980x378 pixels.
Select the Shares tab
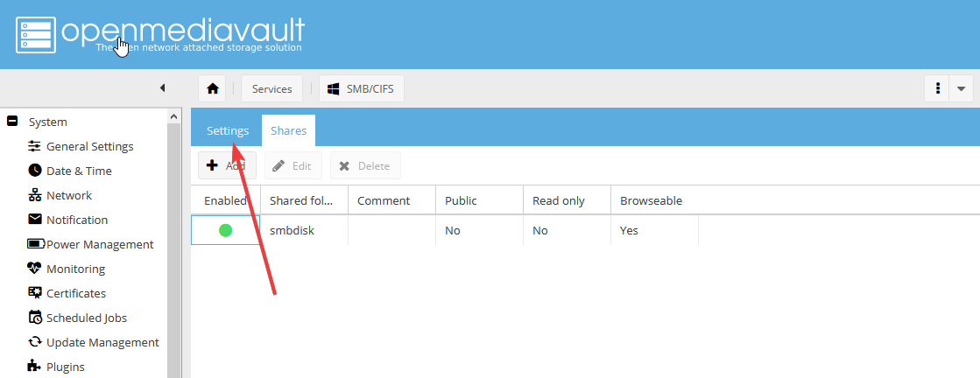tap(288, 130)
